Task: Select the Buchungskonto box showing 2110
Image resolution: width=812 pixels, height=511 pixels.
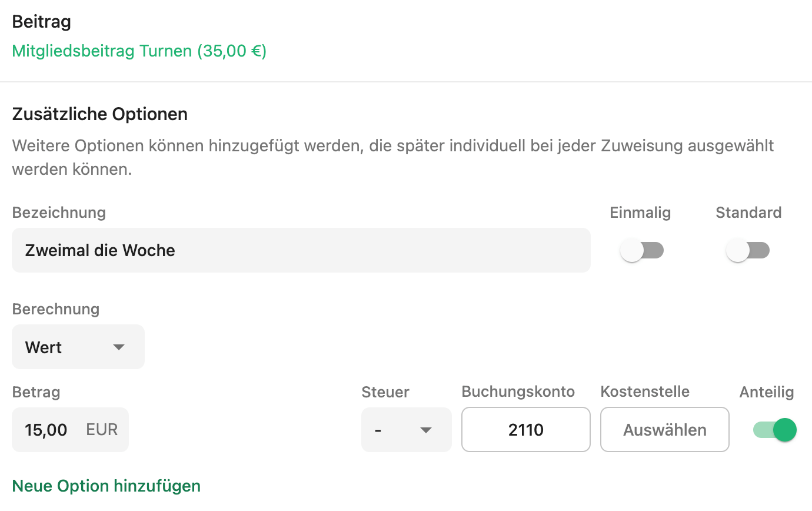Action: [526, 430]
